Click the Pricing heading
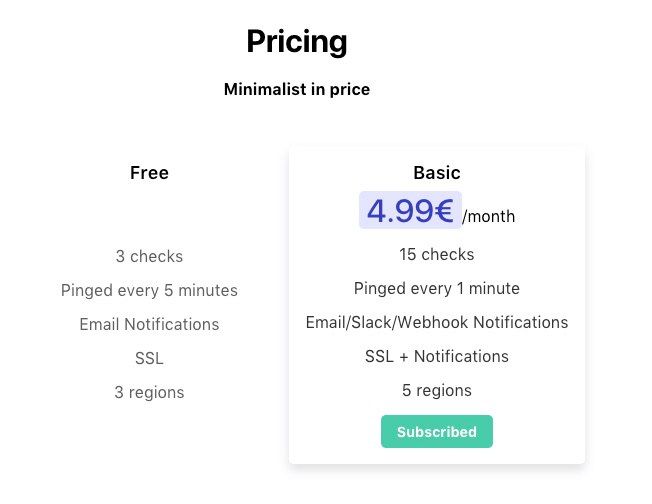This screenshot has height=504, width=652. tap(297, 42)
